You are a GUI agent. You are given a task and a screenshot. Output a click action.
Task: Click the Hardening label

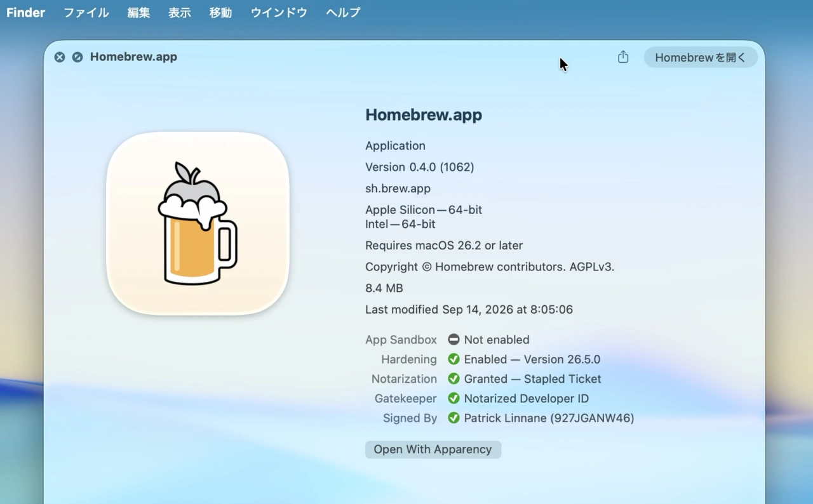tap(409, 359)
